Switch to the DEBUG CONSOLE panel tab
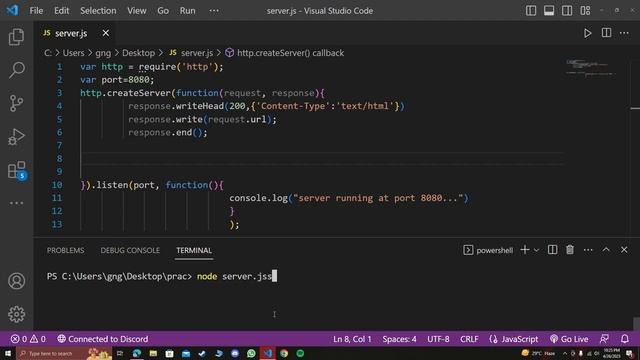 tap(130, 250)
